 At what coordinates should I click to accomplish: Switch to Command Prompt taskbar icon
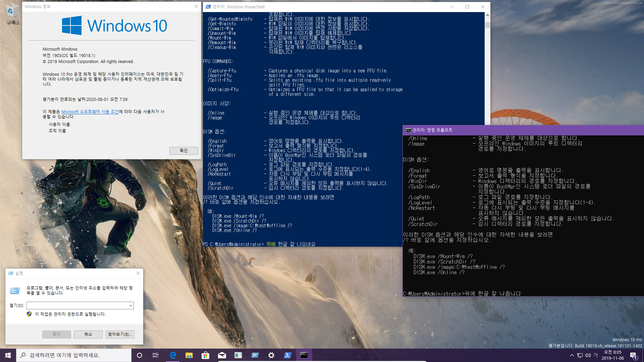point(304,355)
